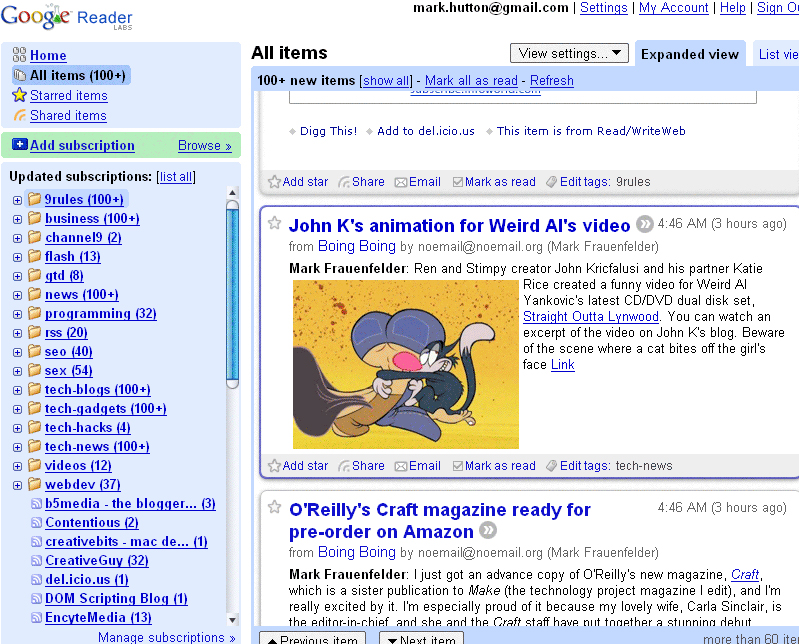The width and height of the screenshot is (799, 644).
Task: Expand the tech-gadgets folder
Action: (x=17, y=410)
